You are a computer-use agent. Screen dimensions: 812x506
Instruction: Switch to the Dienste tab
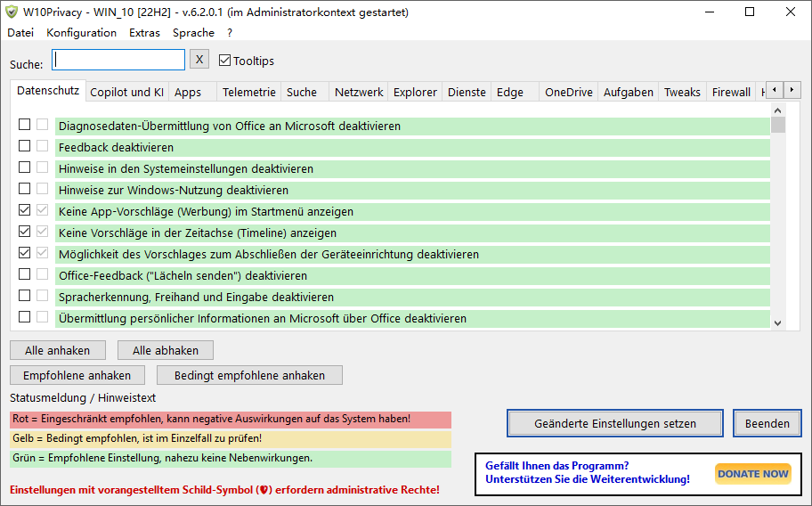(467, 92)
